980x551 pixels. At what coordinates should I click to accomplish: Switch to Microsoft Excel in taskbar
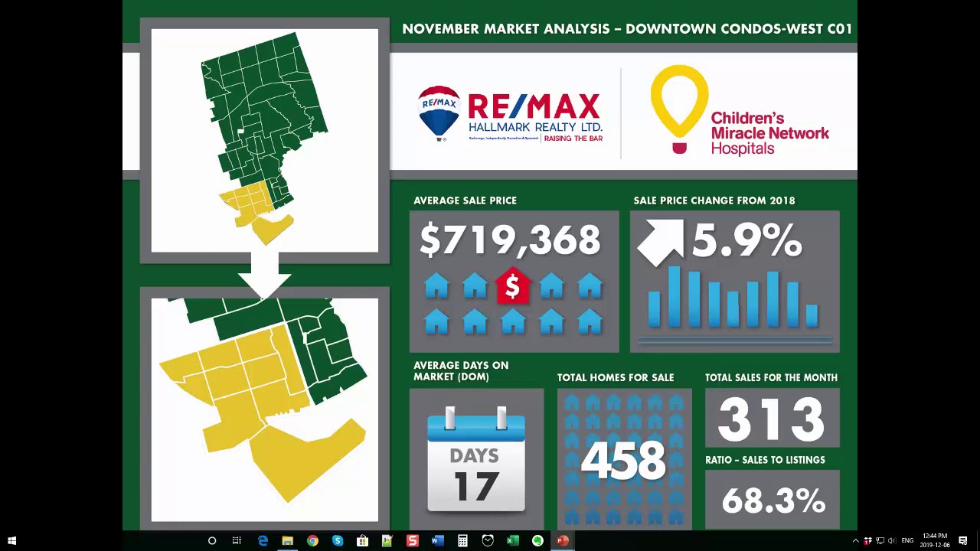512,541
